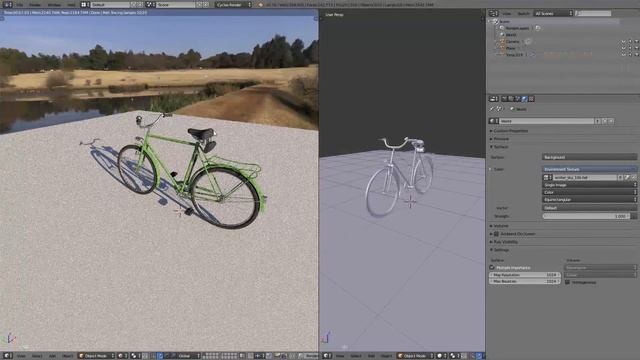Click the Environment Texture color button

[x=590, y=169]
